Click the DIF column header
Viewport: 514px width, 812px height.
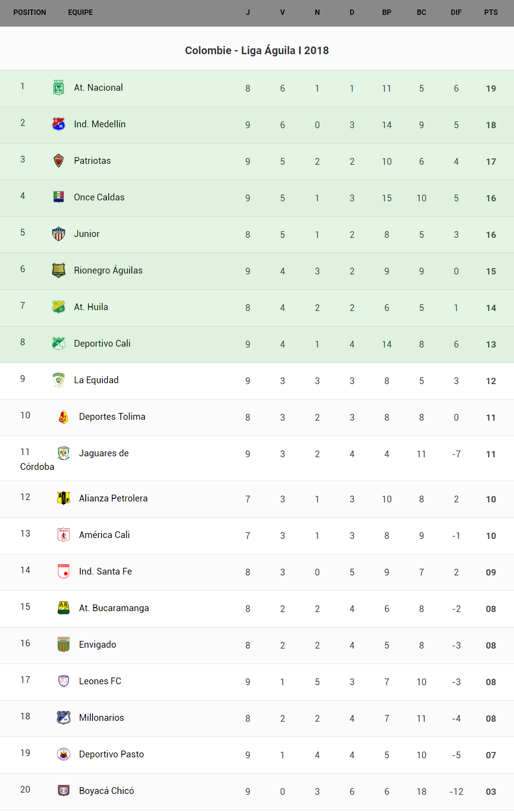coord(456,13)
